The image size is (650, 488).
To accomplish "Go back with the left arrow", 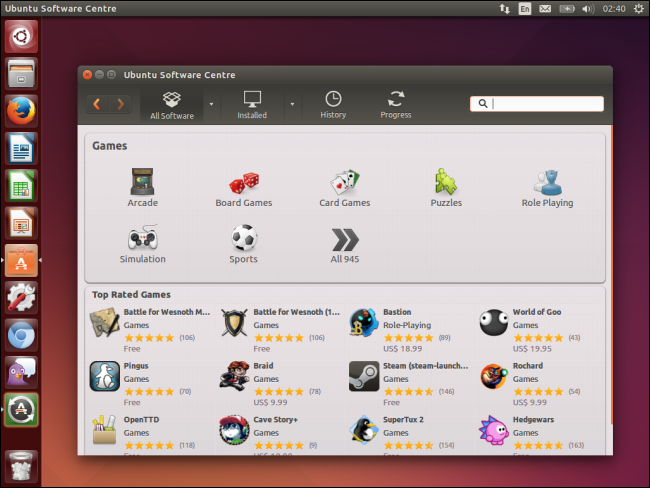I will [97, 104].
